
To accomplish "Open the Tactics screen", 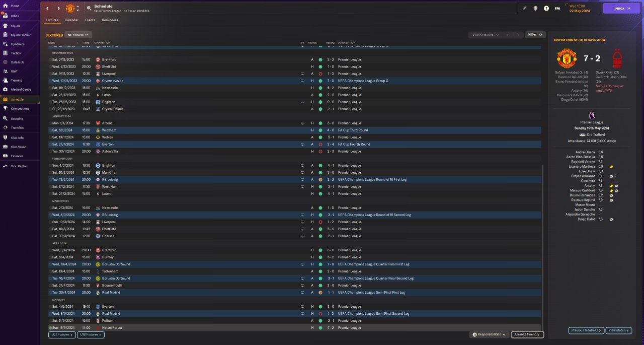I will (16, 53).
